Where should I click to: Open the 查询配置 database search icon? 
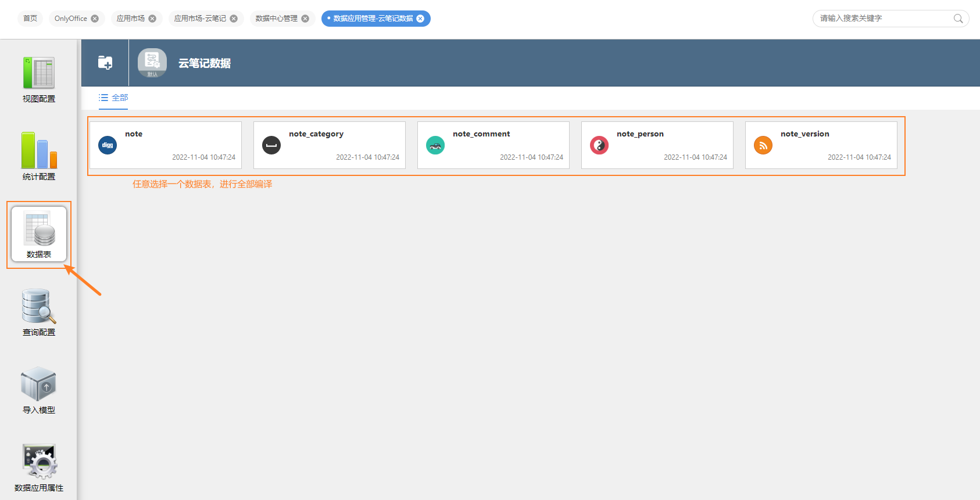(x=38, y=306)
